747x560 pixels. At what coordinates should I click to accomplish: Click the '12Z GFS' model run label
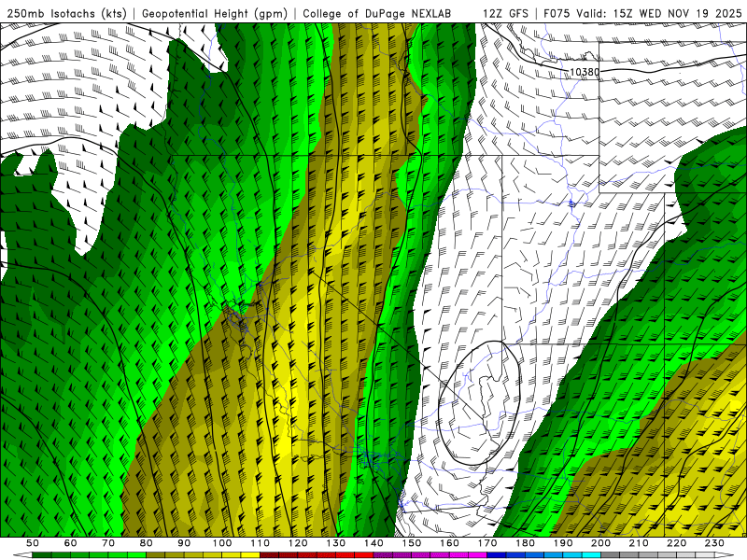coord(505,14)
